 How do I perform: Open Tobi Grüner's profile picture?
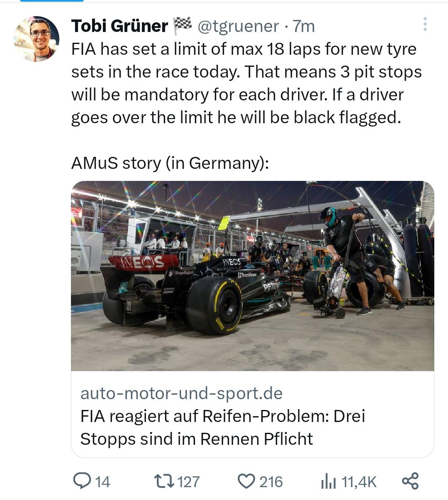coord(37,39)
